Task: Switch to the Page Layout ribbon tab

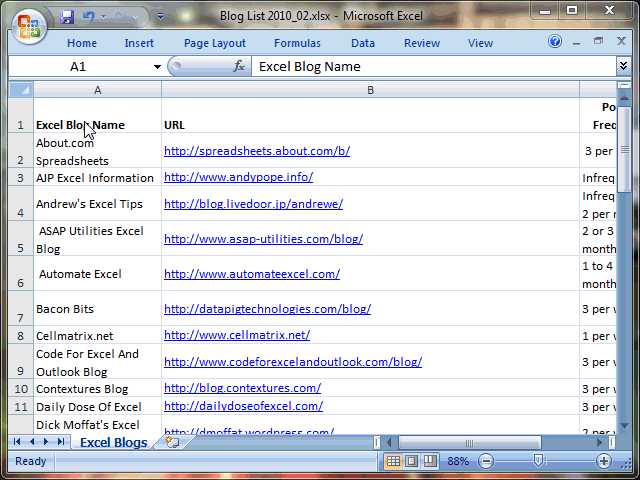Action: (214, 43)
